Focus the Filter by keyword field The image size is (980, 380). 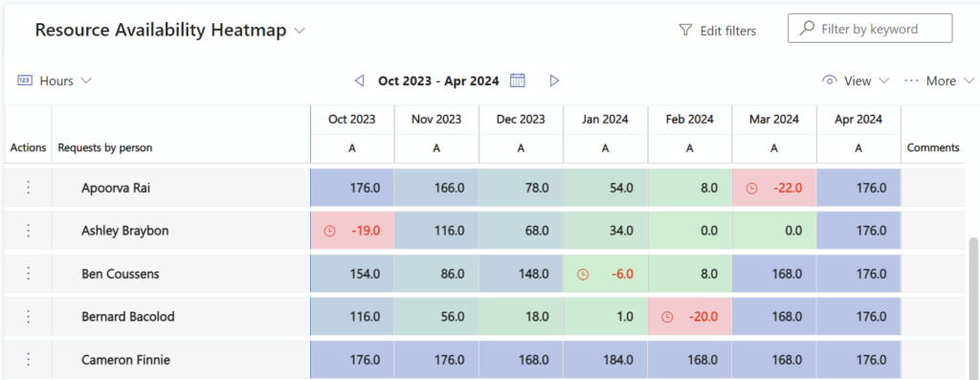[870, 29]
